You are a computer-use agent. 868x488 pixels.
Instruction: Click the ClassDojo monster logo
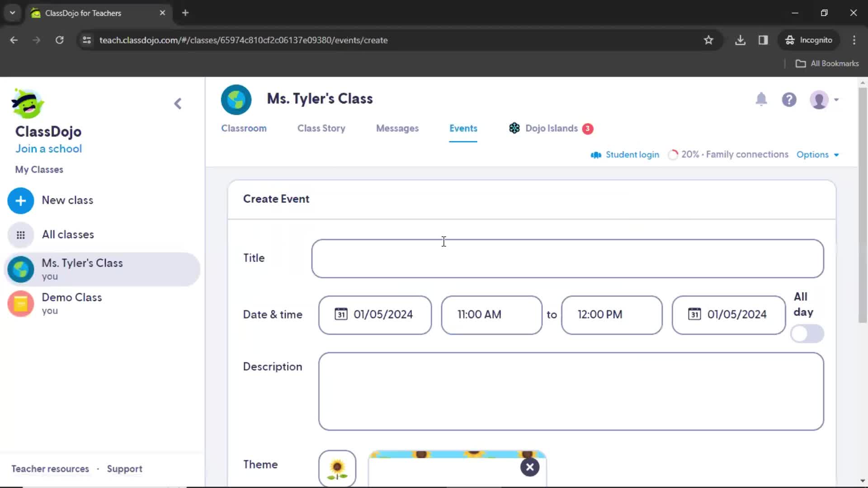click(x=28, y=103)
